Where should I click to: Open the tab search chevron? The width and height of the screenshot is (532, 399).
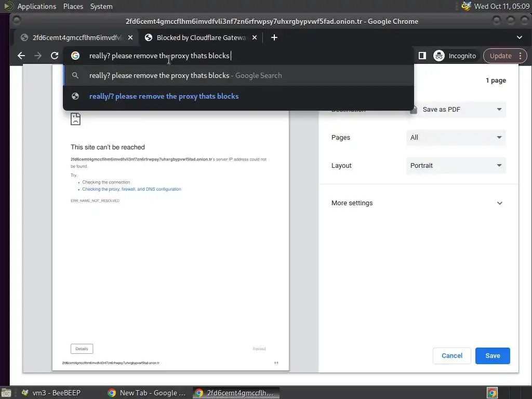520,37
